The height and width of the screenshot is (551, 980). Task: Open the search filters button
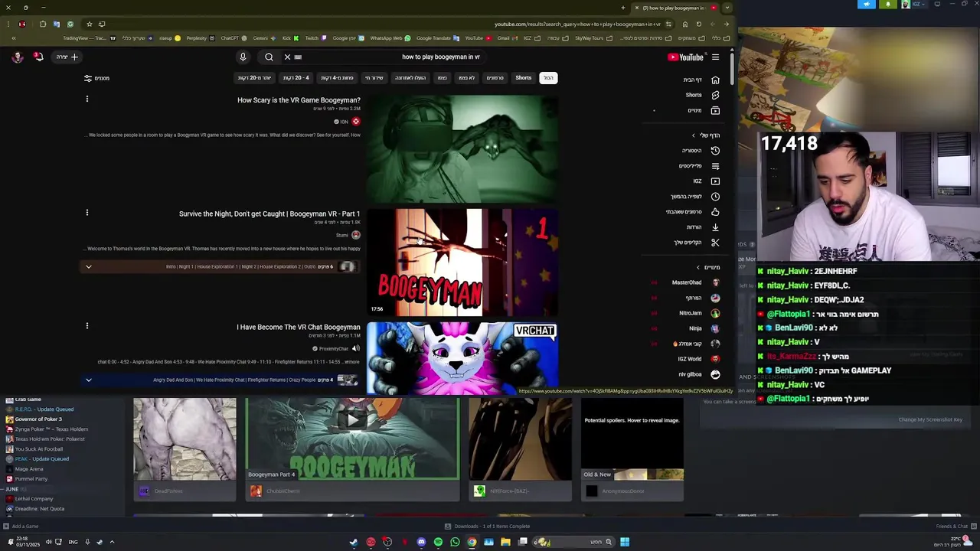coord(97,78)
